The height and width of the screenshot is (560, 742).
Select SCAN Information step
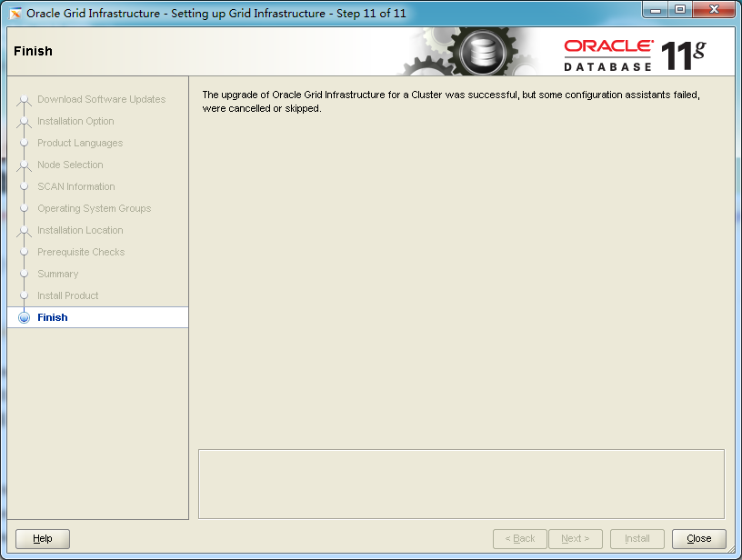click(x=76, y=186)
